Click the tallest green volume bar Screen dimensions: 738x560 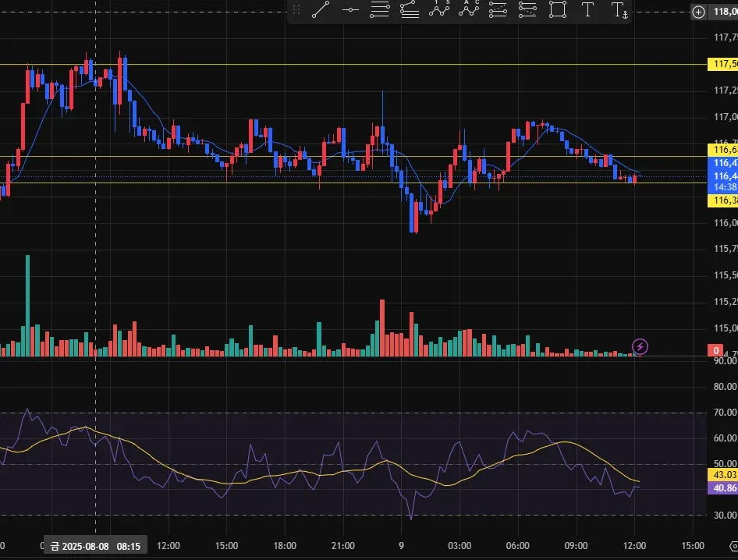pyautogui.click(x=28, y=306)
